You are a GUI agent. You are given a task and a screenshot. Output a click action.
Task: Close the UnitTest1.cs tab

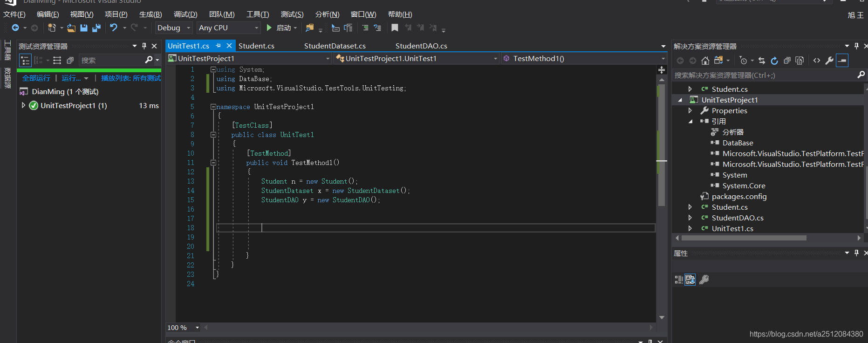(229, 46)
